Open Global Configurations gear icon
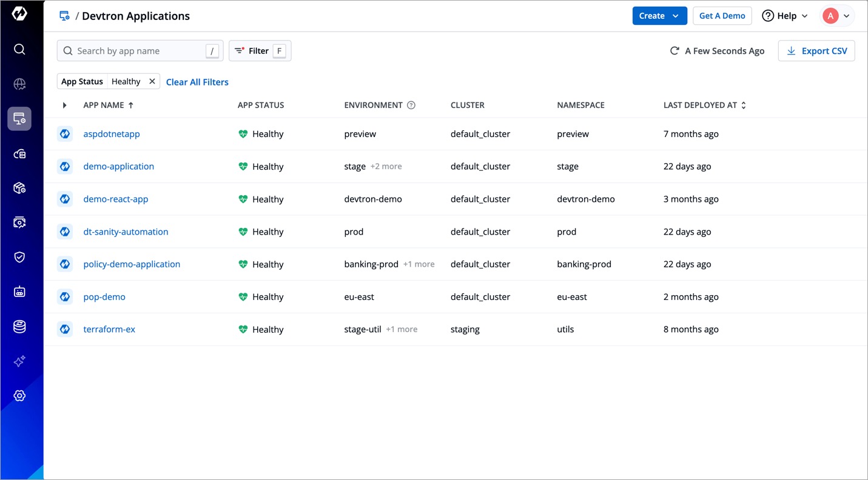 click(20, 395)
